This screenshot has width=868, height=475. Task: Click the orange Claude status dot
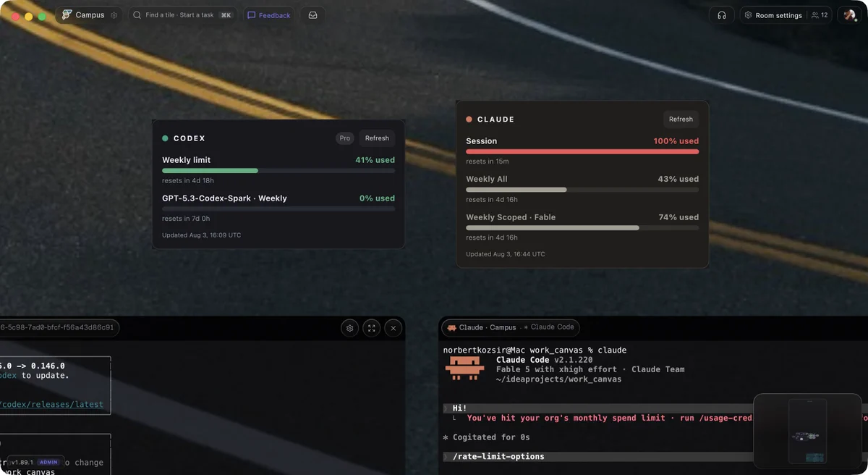coord(469,119)
